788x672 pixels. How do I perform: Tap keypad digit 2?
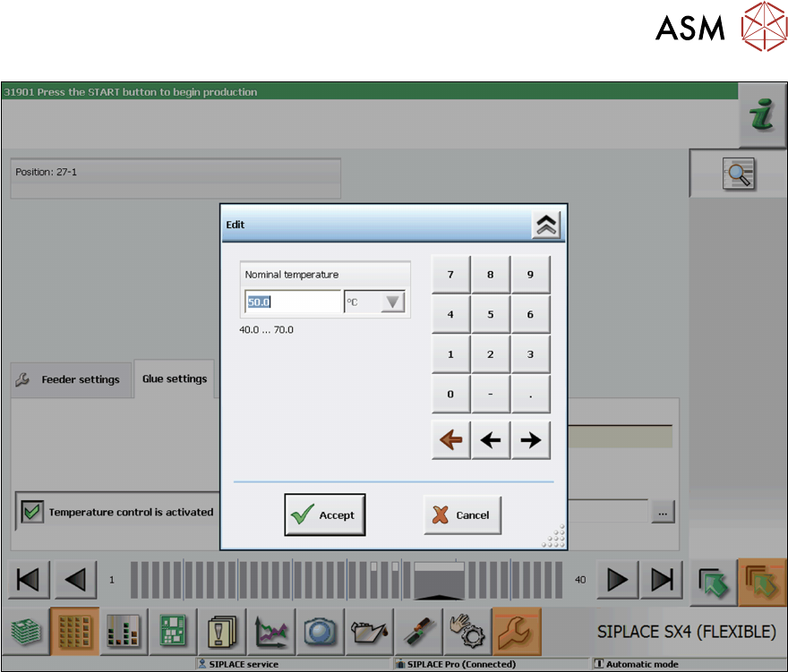point(491,354)
